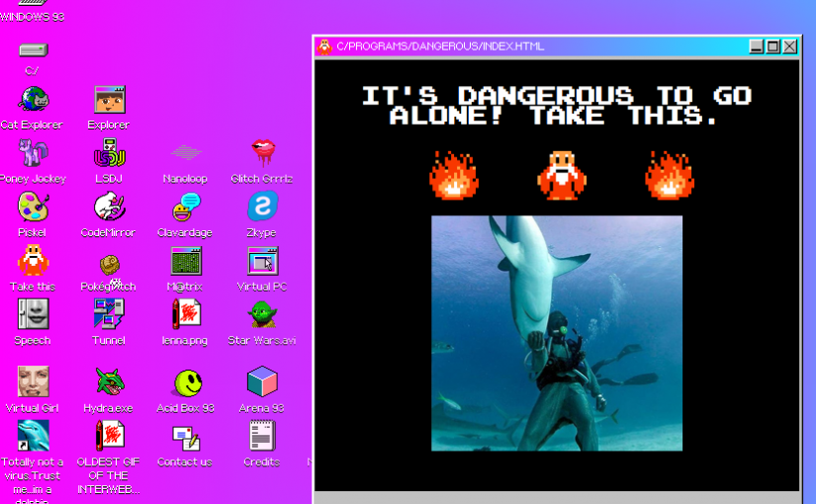816x504 pixels.
Task: Open the Speech desktop icon
Action: click(34, 314)
